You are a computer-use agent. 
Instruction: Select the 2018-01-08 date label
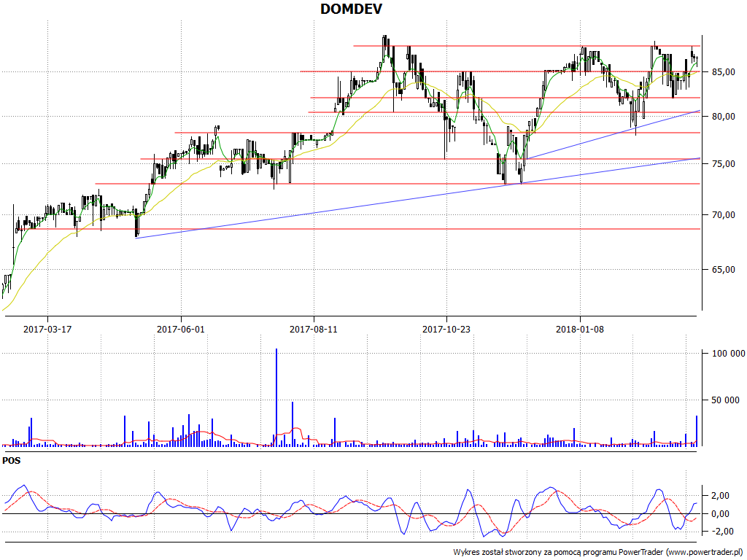pyautogui.click(x=580, y=329)
